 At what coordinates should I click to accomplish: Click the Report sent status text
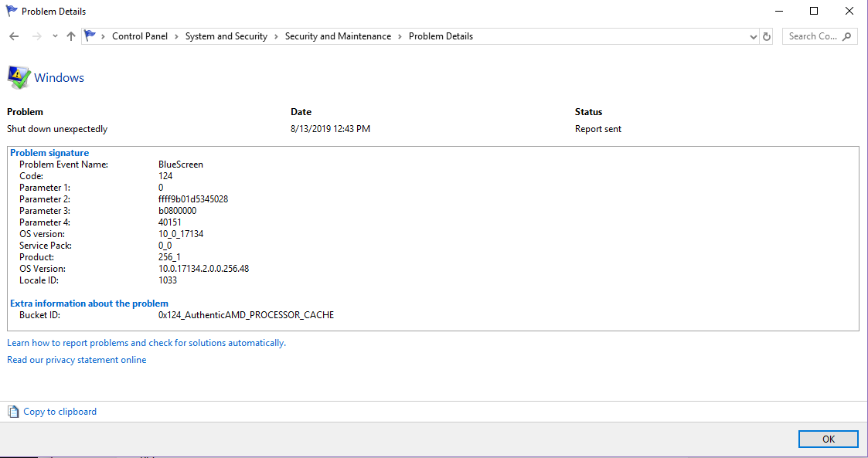coord(597,129)
